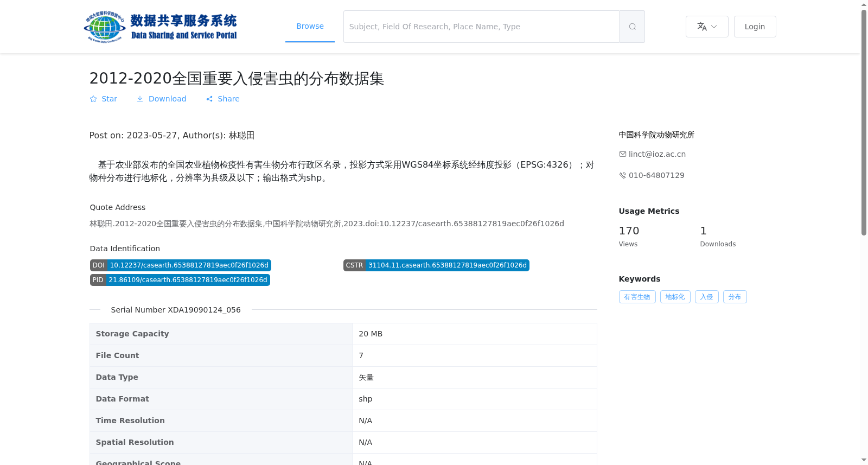This screenshot has width=868, height=465.
Task: Click the Download link text
Action: [167, 99]
